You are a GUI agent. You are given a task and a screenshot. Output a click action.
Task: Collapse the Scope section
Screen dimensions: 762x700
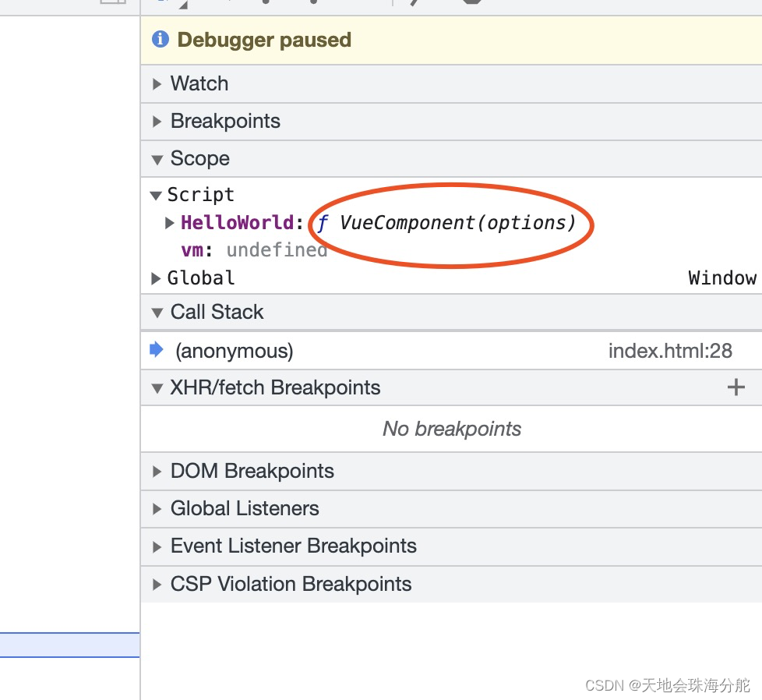pos(157,160)
